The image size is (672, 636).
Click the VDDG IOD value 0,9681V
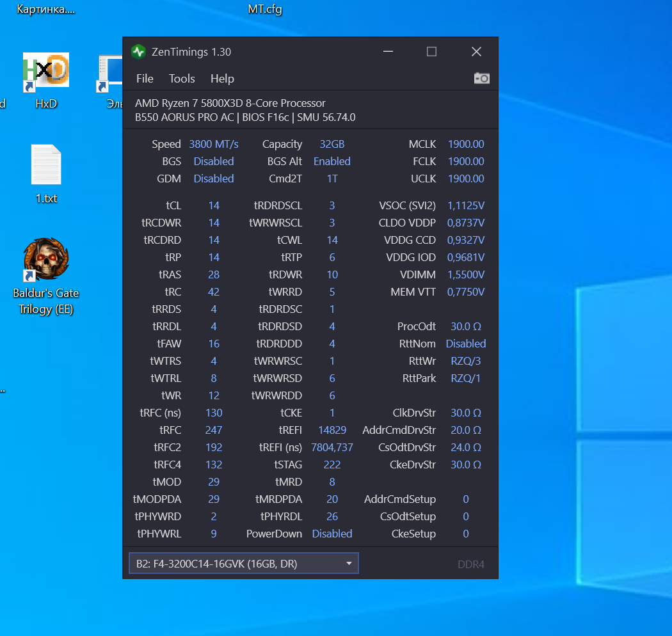click(x=466, y=258)
